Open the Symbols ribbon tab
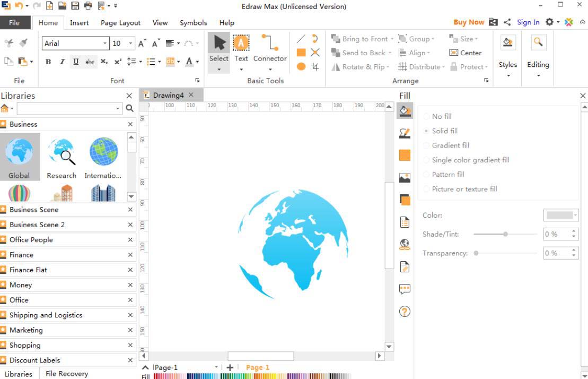 [x=193, y=22]
